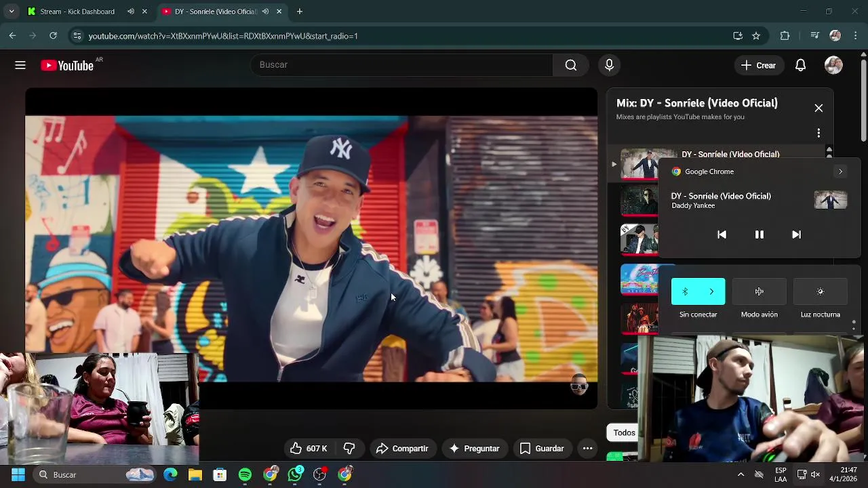Reload the page in Chrome
The height and width of the screenshot is (488, 868).
point(53,36)
